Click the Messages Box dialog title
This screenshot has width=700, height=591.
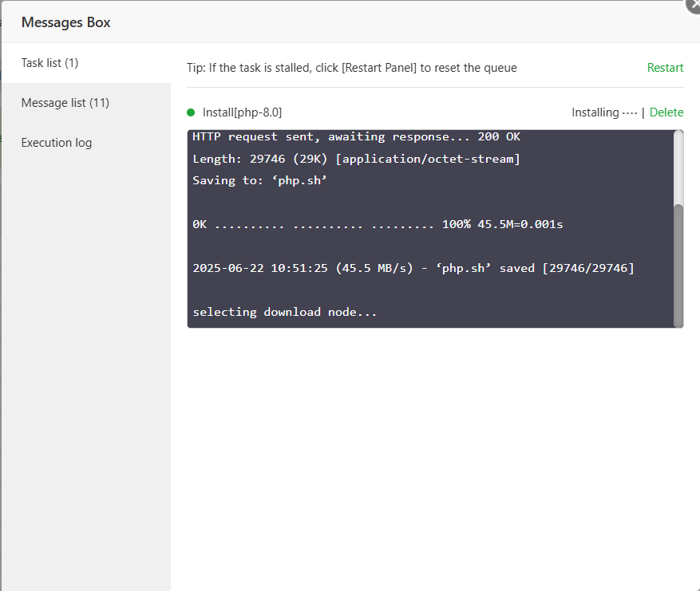point(65,22)
